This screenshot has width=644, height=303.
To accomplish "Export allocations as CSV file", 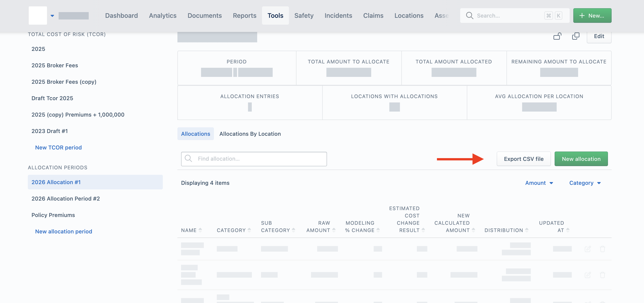I will (x=524, y=159).
